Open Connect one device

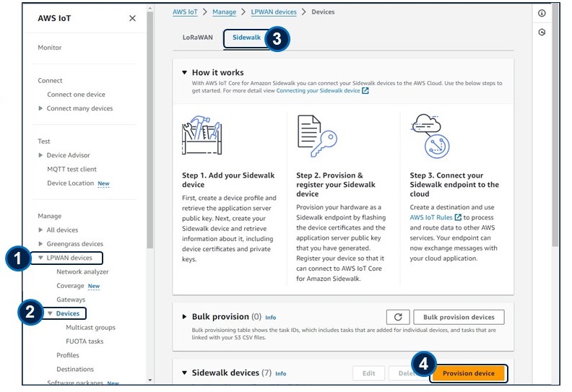76,94
